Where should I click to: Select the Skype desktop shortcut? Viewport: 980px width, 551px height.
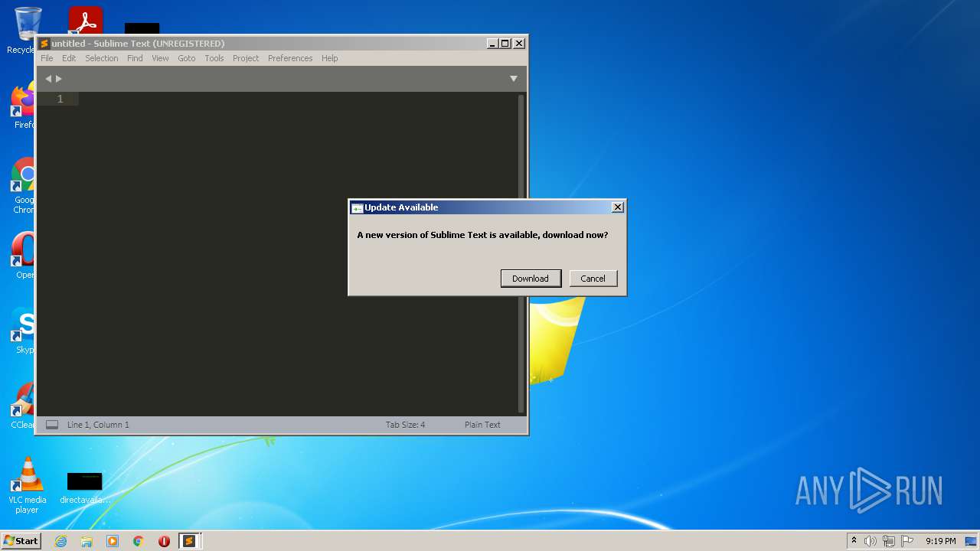point(24,331)
